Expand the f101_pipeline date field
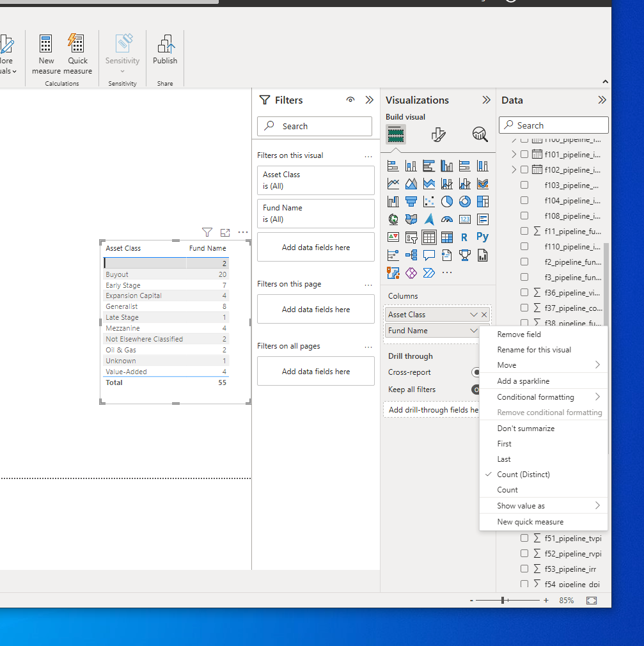This screenshot has height=646, width=644. [x=514, y=155]
